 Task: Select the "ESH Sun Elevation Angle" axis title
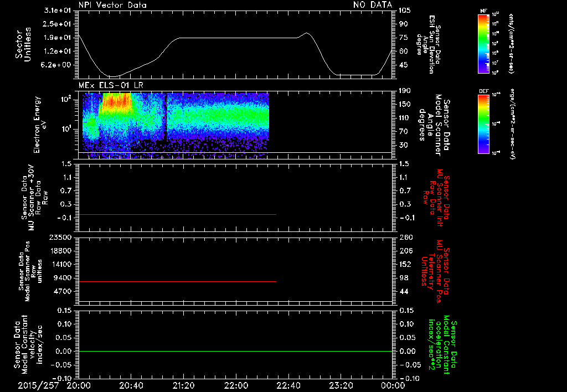click(x=429, y=44)
